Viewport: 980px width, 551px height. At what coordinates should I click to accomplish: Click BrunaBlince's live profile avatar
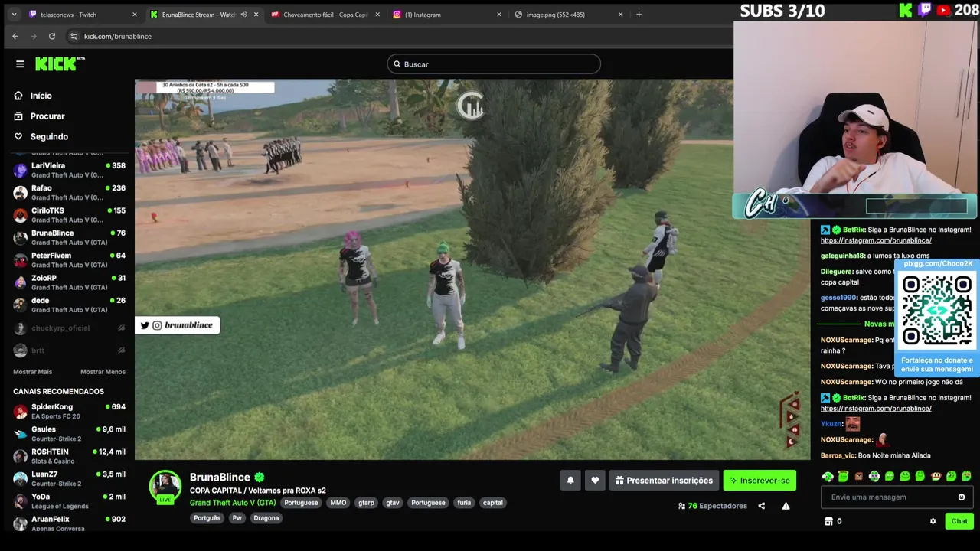[165, 487]
